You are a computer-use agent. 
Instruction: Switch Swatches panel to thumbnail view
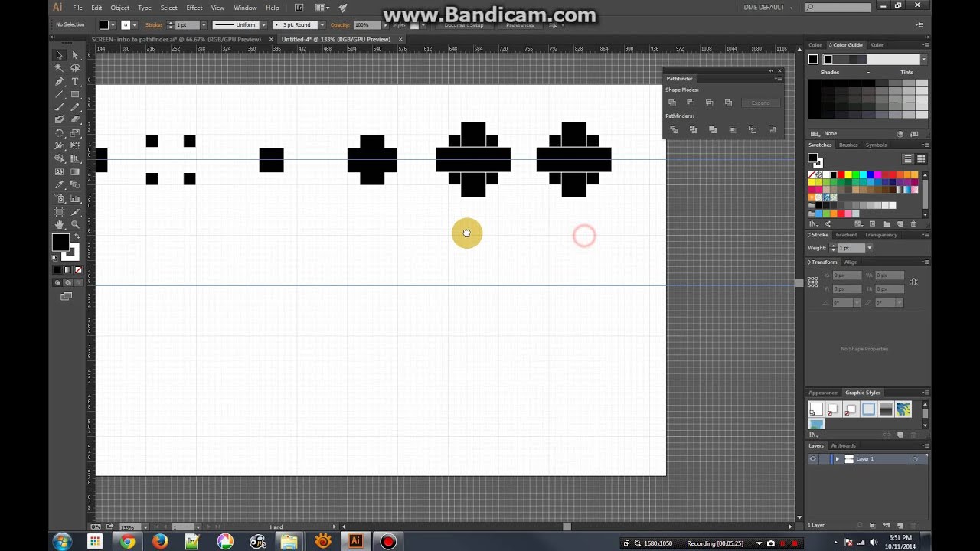click(x=921, y=159)
